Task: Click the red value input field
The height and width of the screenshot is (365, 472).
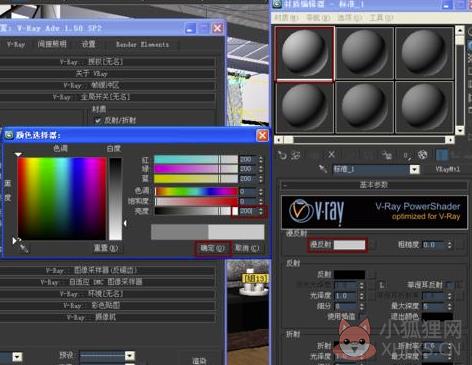Action: coord(248,159)
